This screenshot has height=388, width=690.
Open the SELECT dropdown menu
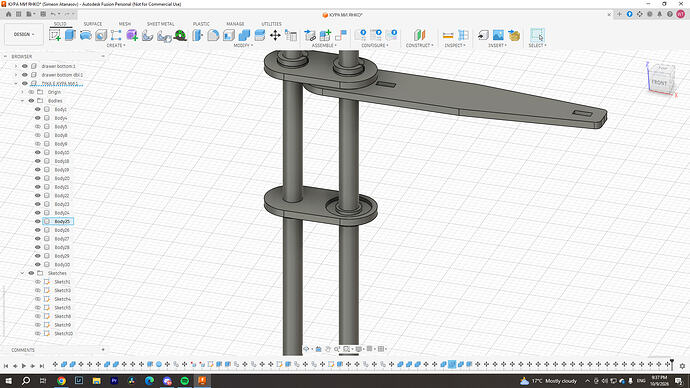pyautogui.click(x=537, y=45)
